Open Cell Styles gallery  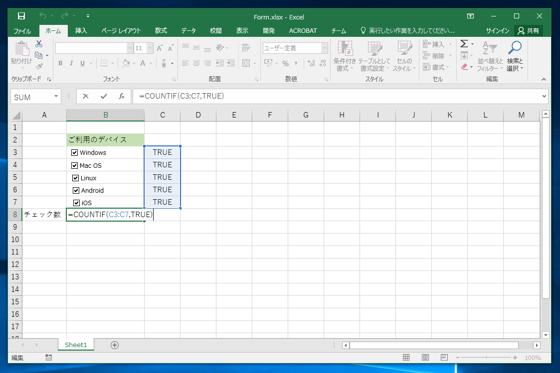tap(404, 56)
